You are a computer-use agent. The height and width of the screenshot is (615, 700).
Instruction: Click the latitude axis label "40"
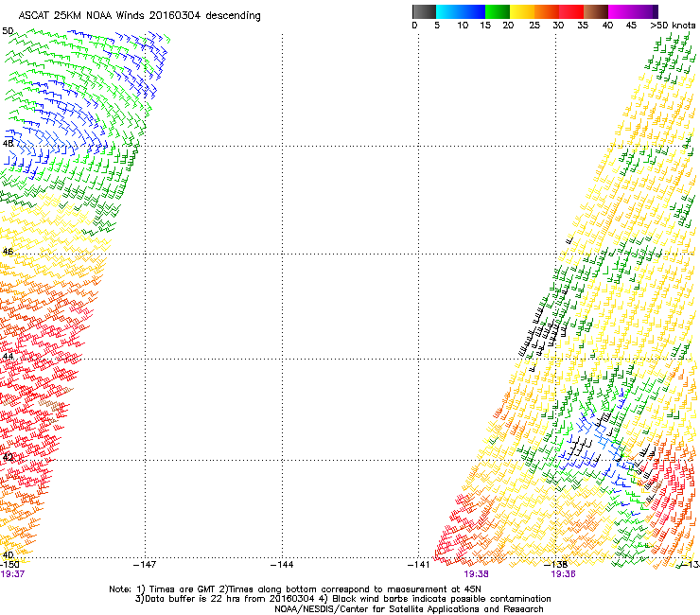(8, 554)
